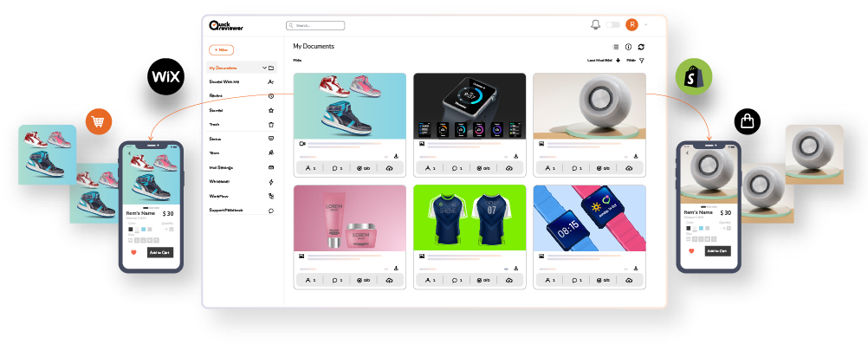Open the notifications bell
Image resolution: width=868 pixels, height=344 pixels.
click(596, 24)
